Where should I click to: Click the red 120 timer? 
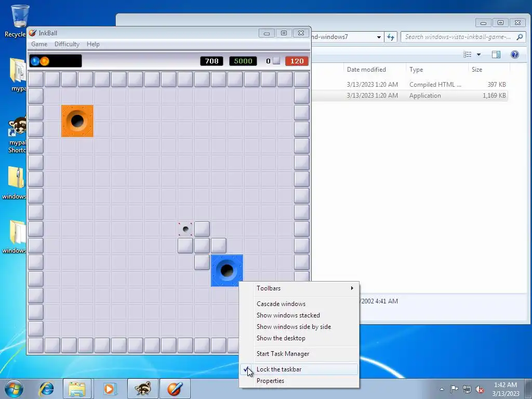[x=297, y=61]
